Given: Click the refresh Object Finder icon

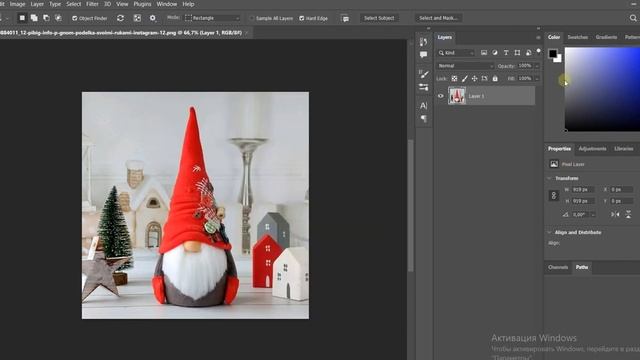Looking at the screenshot, I should pos(120,18).
